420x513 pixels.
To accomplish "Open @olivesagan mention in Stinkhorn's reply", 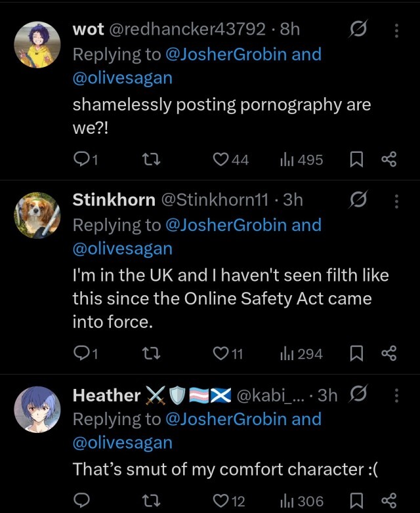I will [122, 249].
